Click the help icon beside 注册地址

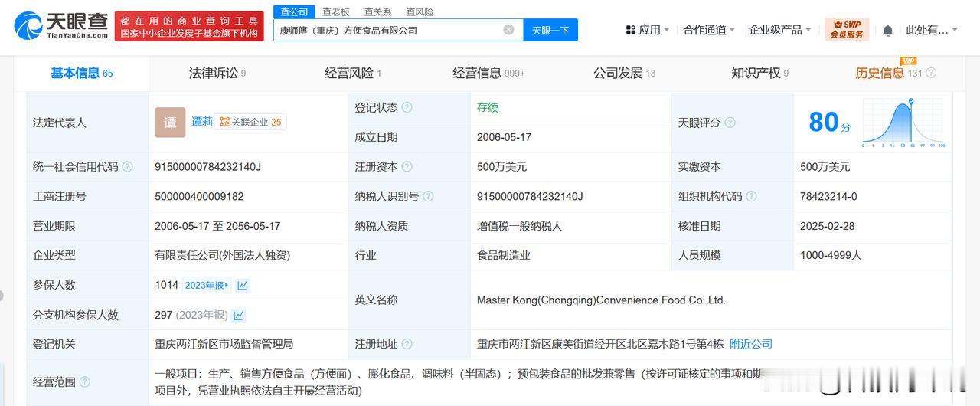click(x=407, y=344)
